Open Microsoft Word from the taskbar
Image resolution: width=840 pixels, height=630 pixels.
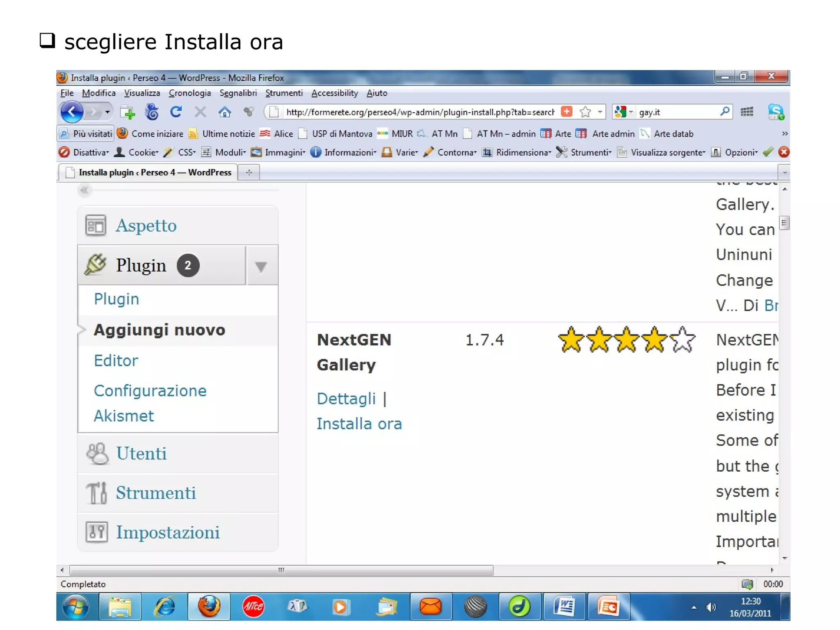[x=564, y=607]
